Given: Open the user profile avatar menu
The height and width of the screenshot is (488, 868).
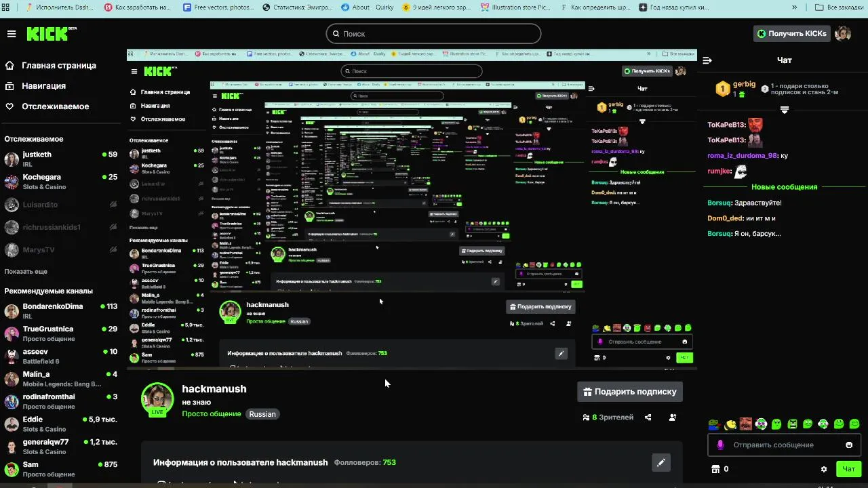Looking at the screenshot, I should [x=843, y=34].
